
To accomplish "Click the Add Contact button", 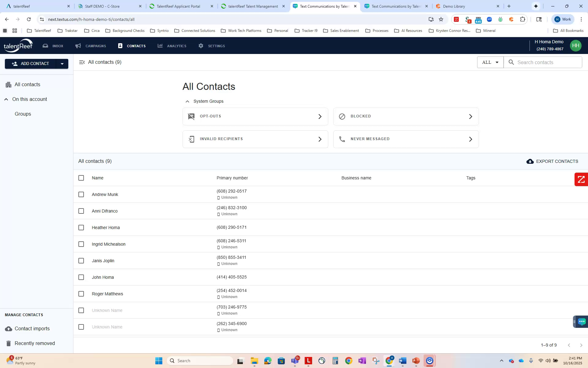I will 30,64.
